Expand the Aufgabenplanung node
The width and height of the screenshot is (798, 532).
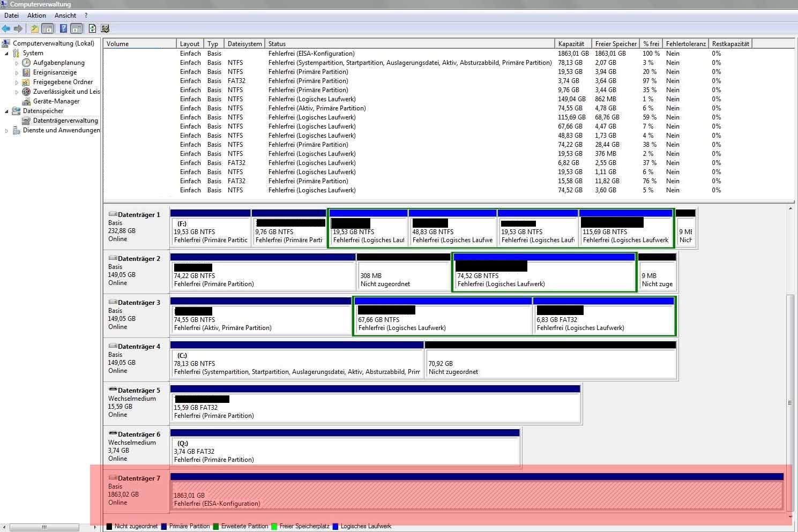pos(17,63)
